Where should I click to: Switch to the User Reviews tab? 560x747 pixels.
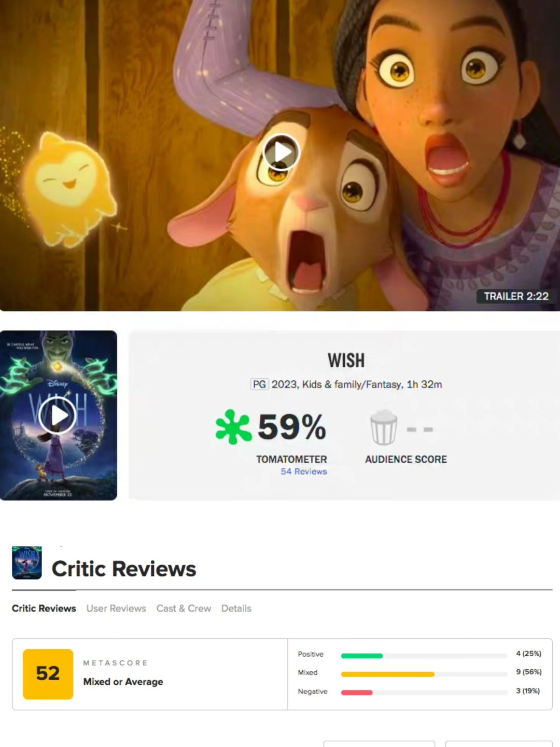[x=116, y=608]
